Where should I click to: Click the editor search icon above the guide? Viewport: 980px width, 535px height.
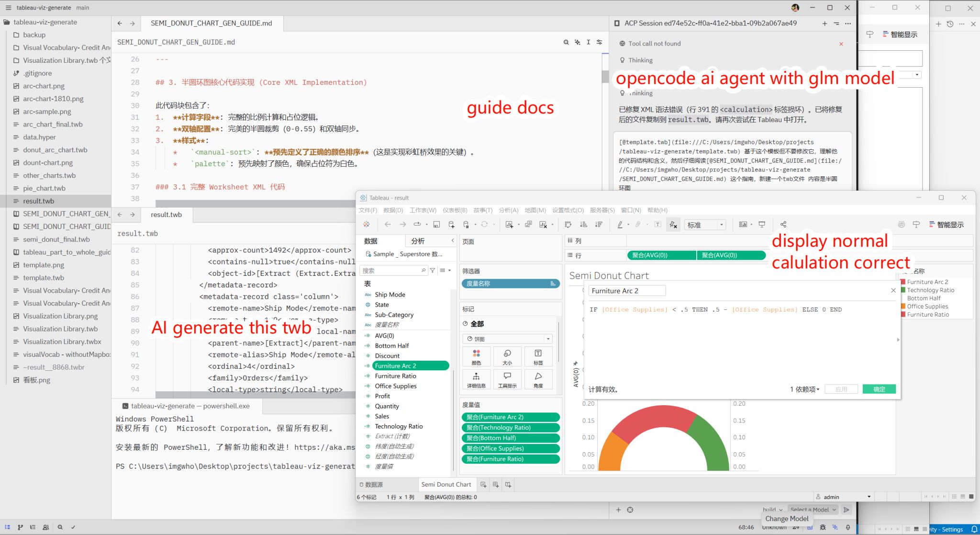[566, 42]
